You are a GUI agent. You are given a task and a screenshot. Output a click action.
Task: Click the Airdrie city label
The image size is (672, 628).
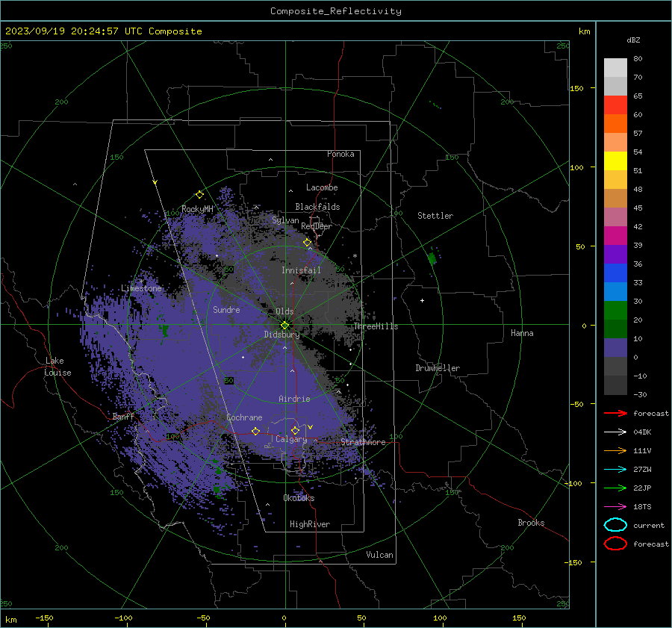pyautogui.click(x=294, y=399)
